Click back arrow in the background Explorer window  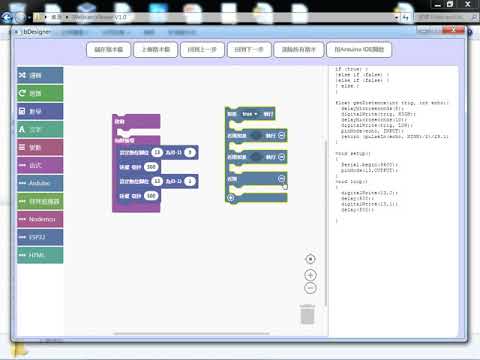pos(7,17)
